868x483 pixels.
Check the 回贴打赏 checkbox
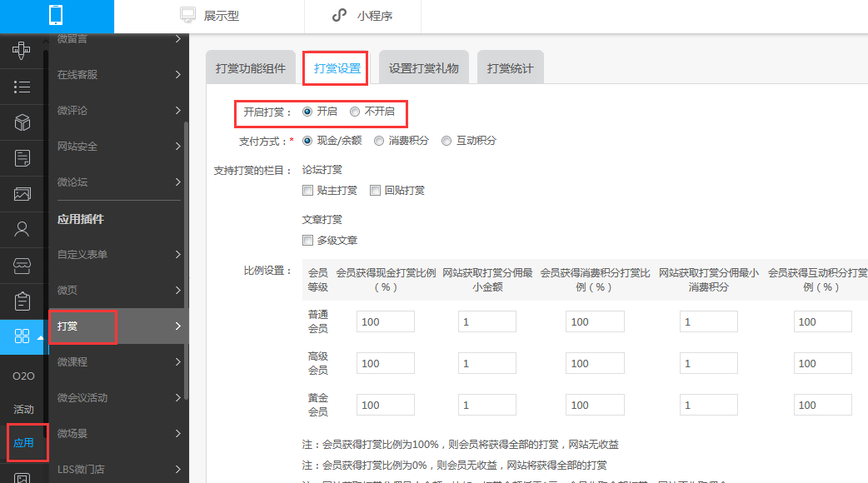pos(376,191)
